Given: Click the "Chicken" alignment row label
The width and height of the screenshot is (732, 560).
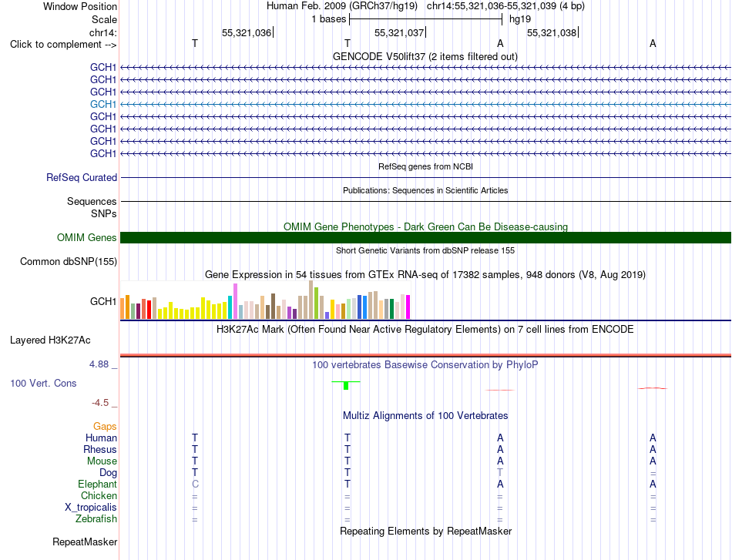Looking at the screenshot, I should click(x=99, y=495).
